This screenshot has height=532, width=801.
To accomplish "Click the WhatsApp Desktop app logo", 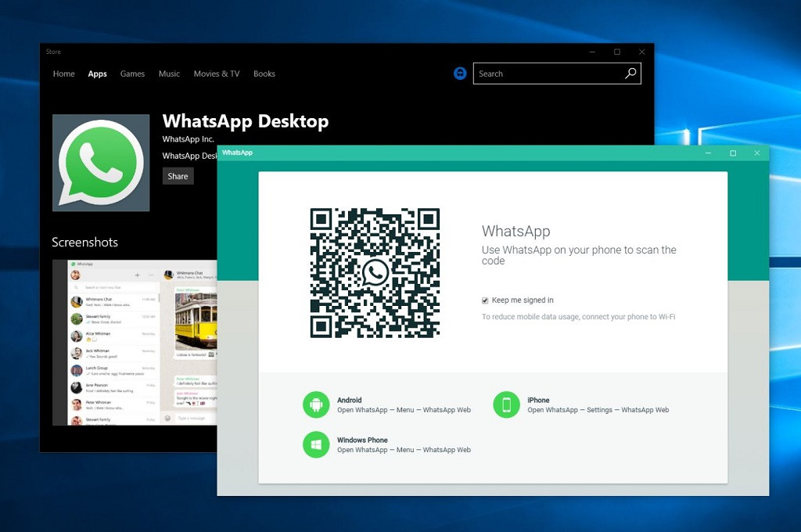I will (x=101, y=163).
